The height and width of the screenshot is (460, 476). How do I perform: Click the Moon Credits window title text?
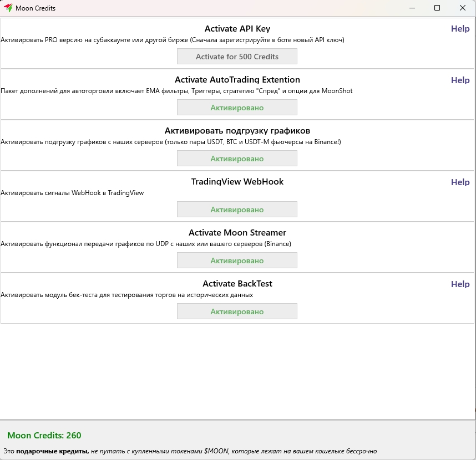point(36,8)
